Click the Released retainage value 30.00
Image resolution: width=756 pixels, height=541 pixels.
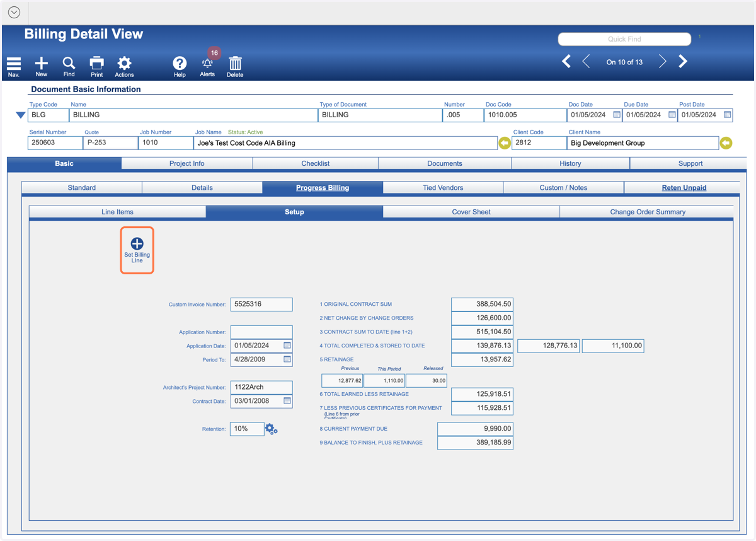click(427, 381)
